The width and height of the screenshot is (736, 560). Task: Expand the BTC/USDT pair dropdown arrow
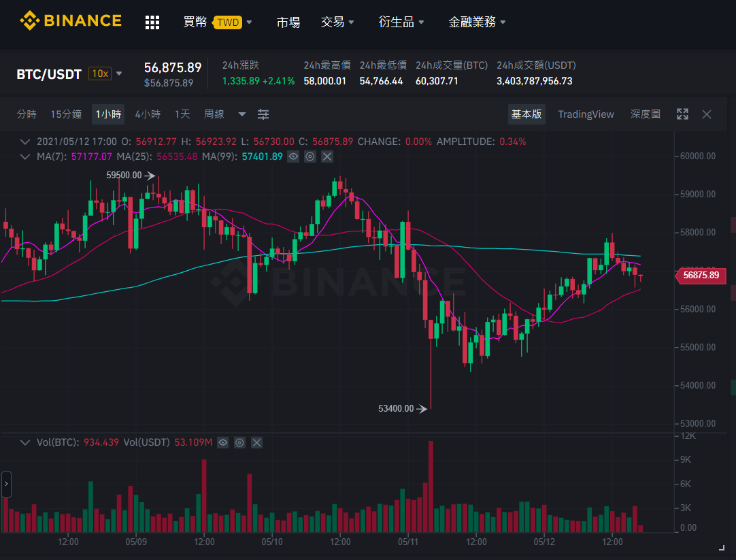pyautogui.click(x=119, y=73)
